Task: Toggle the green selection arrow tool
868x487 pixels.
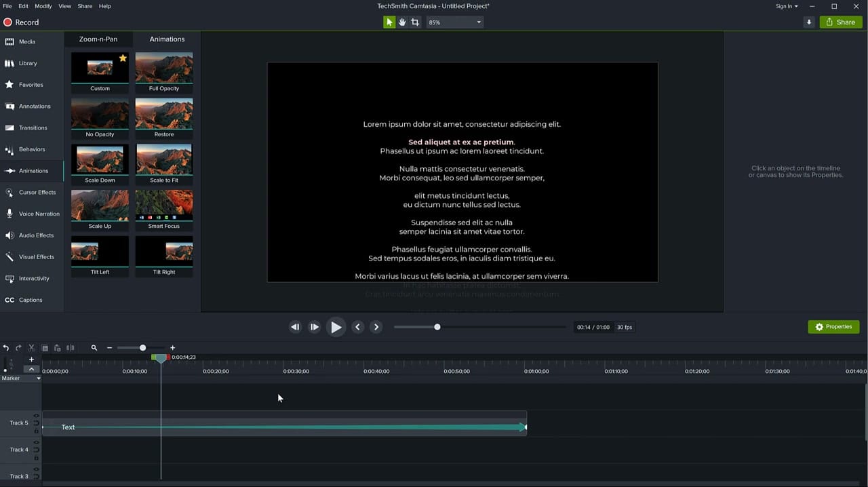Action: [x=389, y=22]
